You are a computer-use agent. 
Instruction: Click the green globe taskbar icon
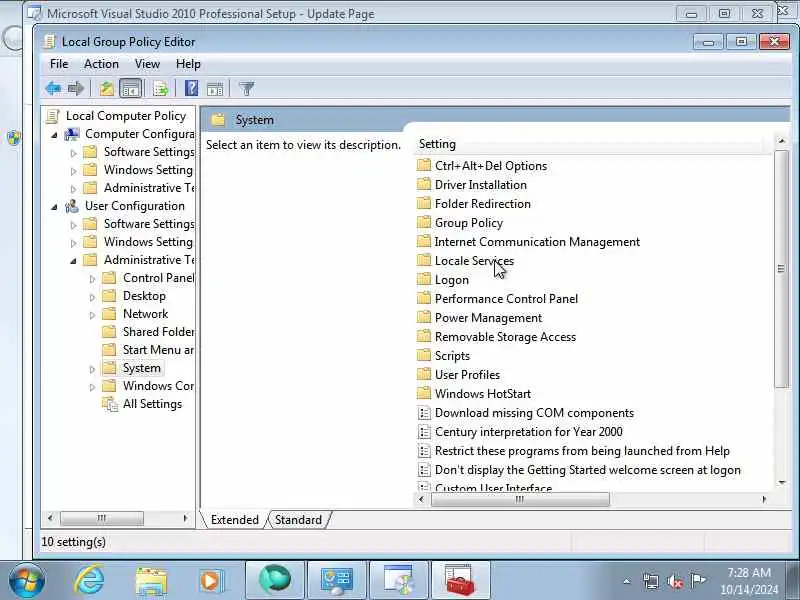tap(274, 580)
